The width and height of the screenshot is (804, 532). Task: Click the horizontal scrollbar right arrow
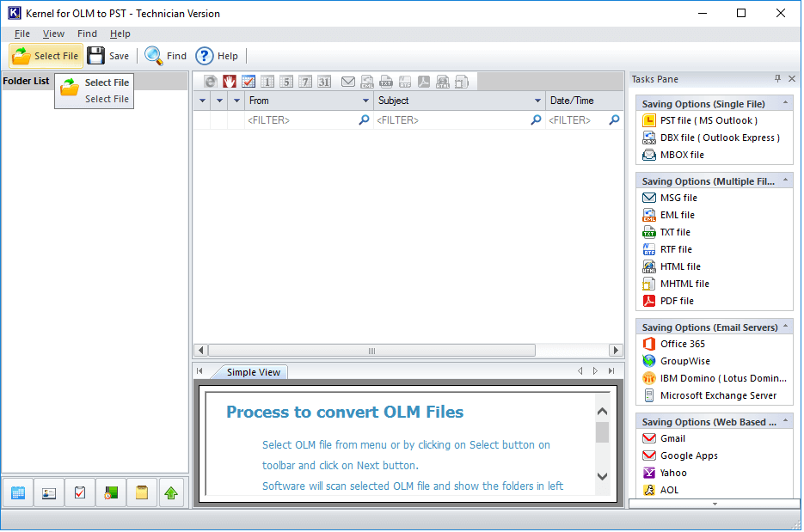(616, 351)
